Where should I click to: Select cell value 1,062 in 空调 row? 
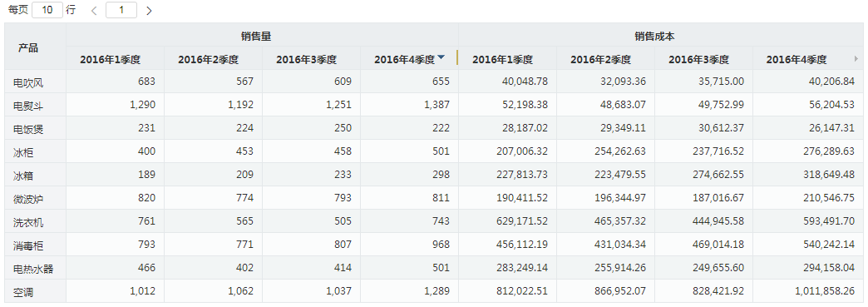coord(240,291)
